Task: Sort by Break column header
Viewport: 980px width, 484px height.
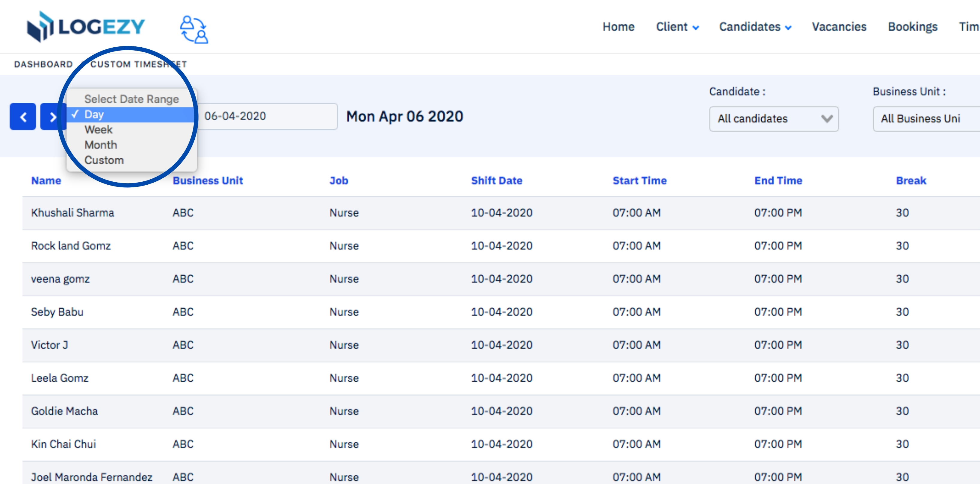Action: 911,180
